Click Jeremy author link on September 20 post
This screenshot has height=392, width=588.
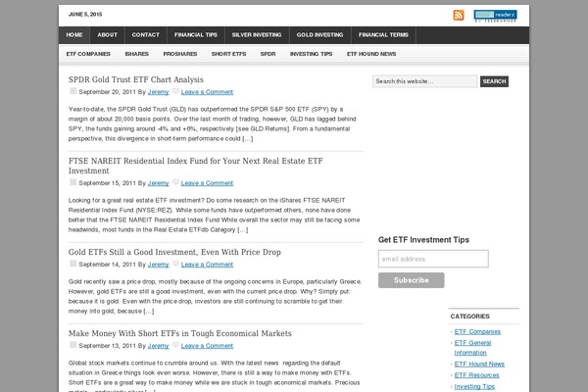[x=158, y=92]
